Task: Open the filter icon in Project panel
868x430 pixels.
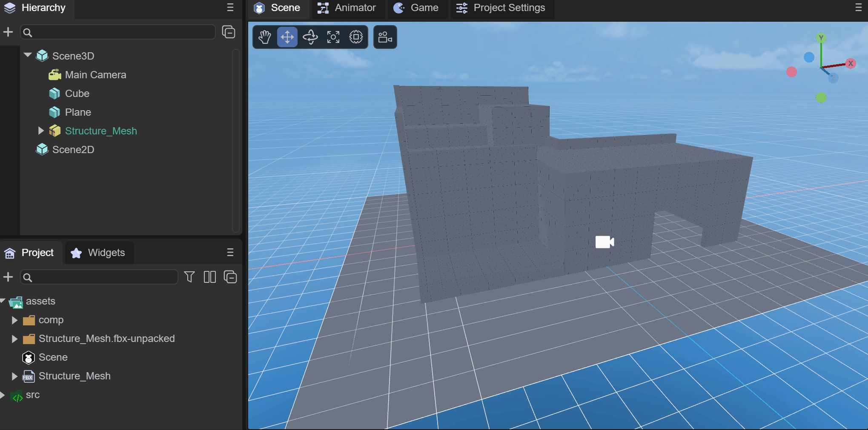Action: [189, 277]
